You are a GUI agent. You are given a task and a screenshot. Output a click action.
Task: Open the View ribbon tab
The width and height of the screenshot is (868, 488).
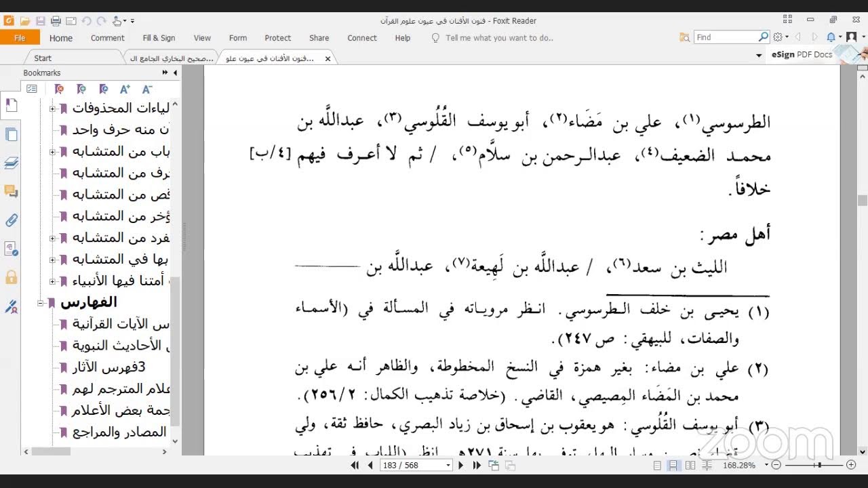click(x=202, y=38)
